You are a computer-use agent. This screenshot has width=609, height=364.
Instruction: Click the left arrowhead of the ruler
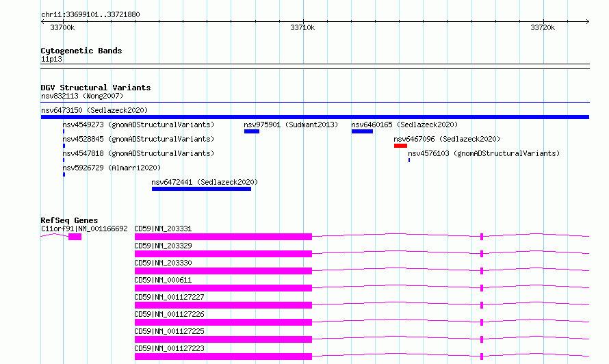(x=42, y=21)
